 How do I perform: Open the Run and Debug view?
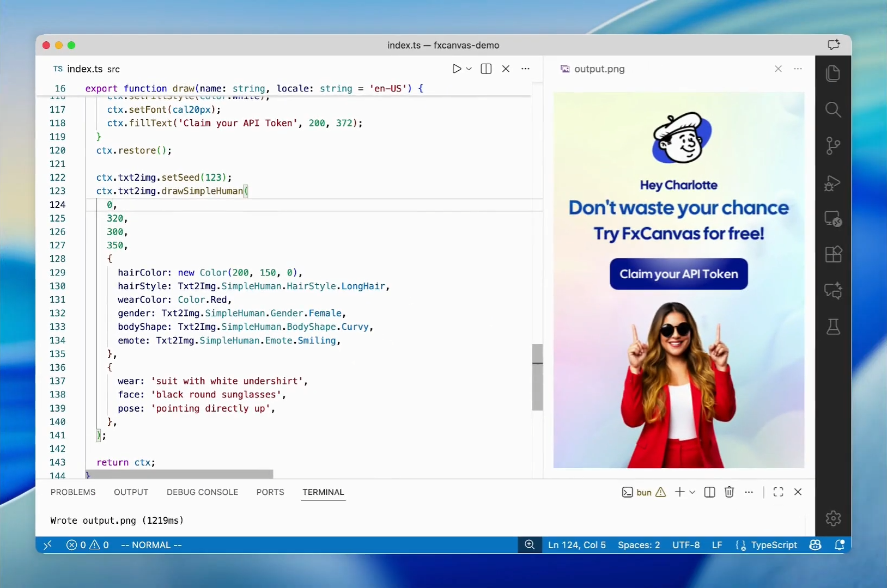(x=833, y=183)
